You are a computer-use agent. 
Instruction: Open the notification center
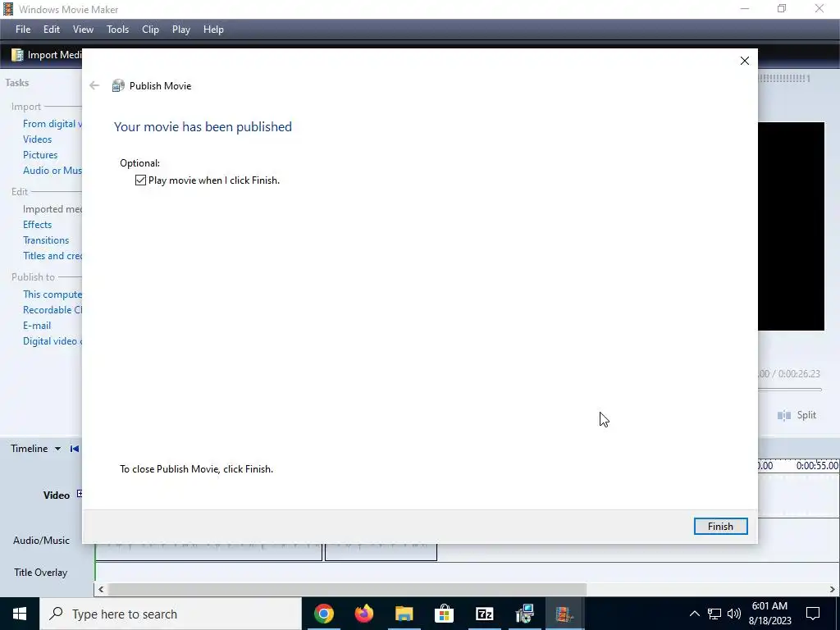(x=813, y=614)
